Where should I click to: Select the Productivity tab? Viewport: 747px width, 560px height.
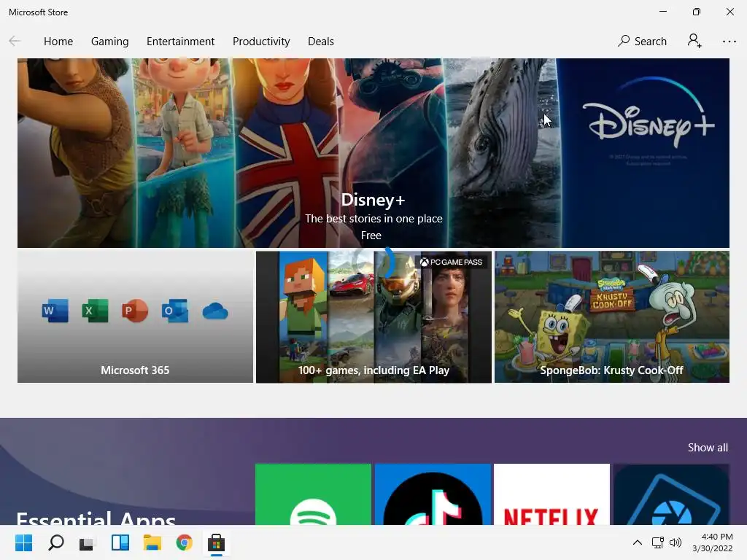click(x=261, y=42)
